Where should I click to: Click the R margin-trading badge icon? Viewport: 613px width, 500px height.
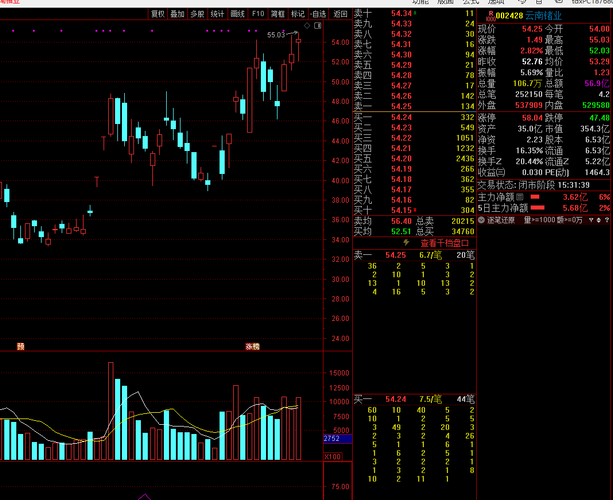click(490, 16)
